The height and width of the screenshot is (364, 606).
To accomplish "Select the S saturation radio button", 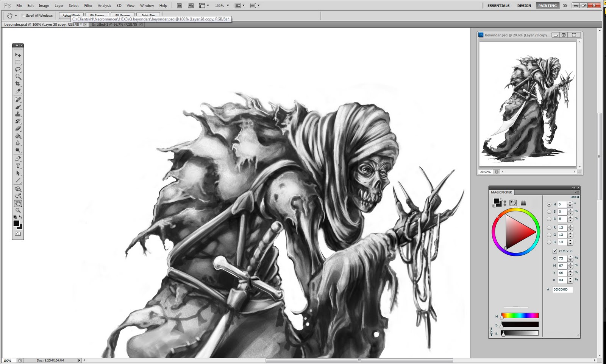I will tap(549, 212).
